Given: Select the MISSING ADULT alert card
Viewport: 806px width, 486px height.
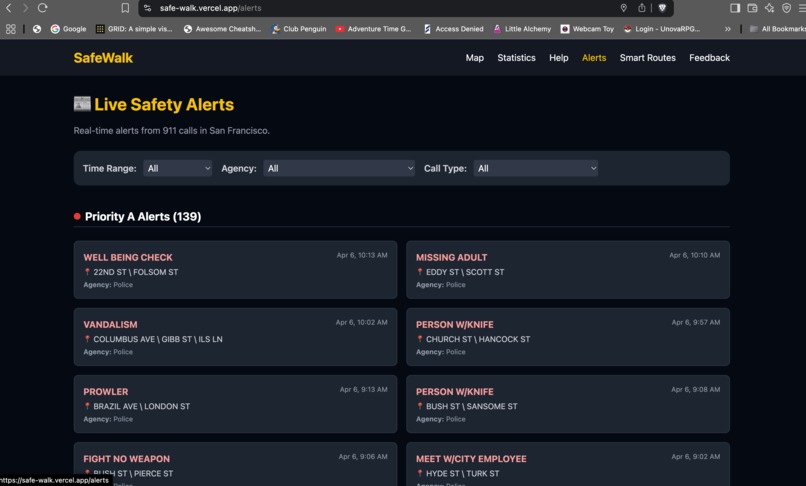Looking at the screenshot, I should tap(568, 269).
